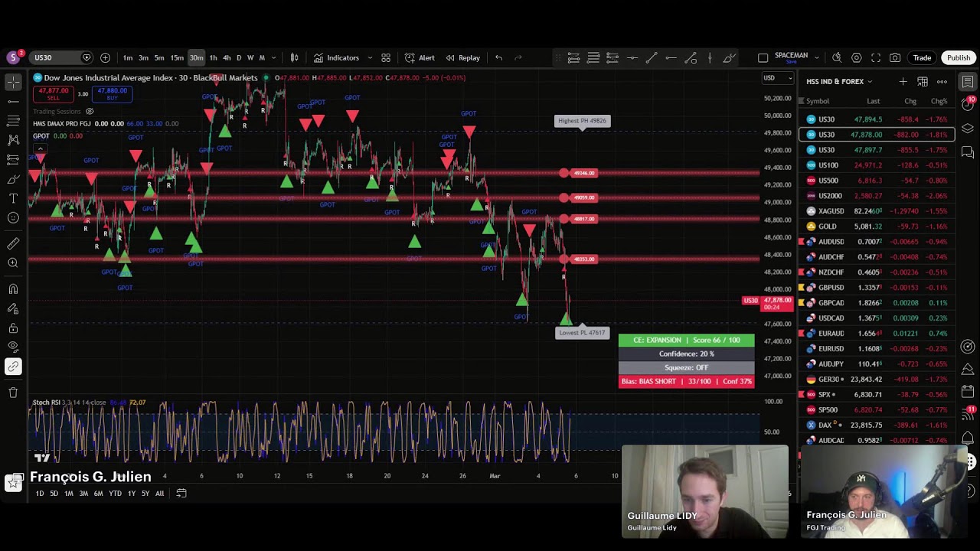
Task: Open the candlestick chart type selector
Action: click(294, 57)
